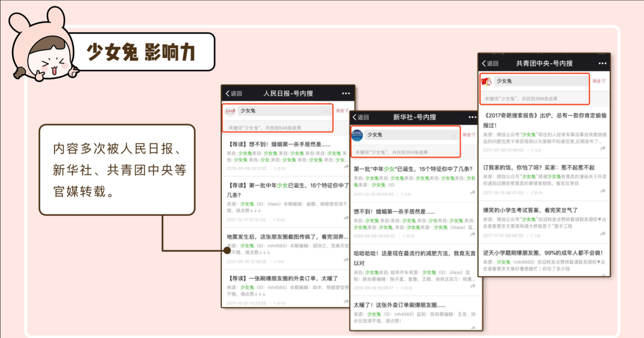Open article 【荐读】想不到！婚姻第一杀手居然是
The image size is (644, 338).
(x=278, y=144)
